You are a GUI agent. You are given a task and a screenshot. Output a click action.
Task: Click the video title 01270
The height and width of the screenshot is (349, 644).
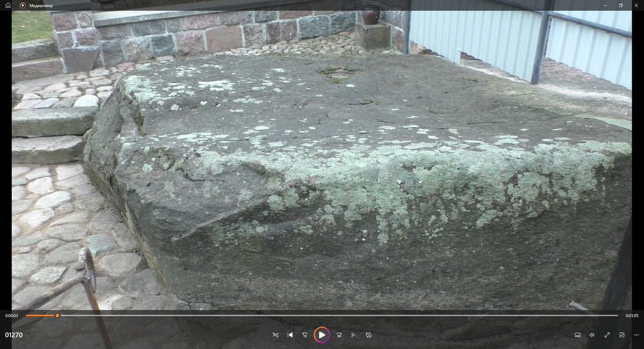tap(14, 335)
